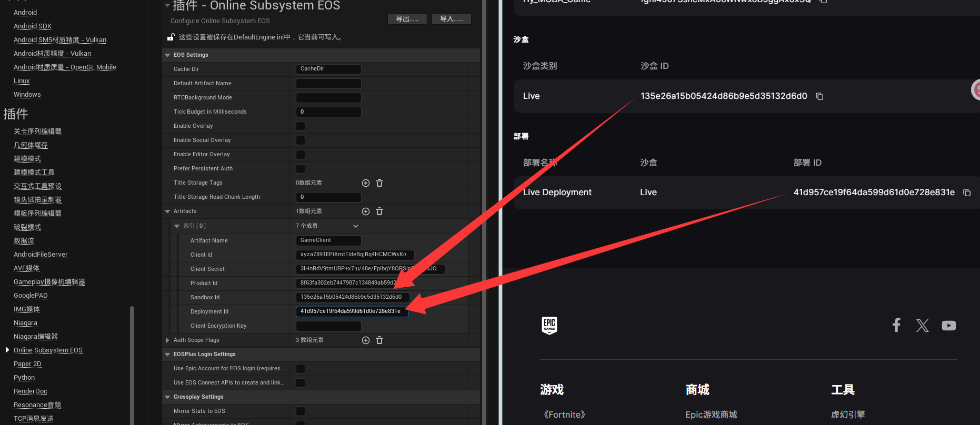Toggle Prefer Persistent Auth checkbox
This screenshot has height=425, width=980.
click(301, 169)
